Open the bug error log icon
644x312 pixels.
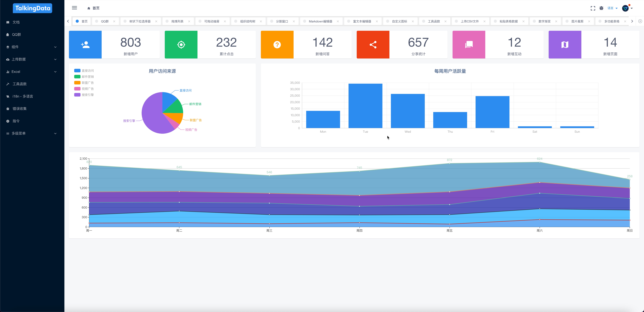(601, 8)
